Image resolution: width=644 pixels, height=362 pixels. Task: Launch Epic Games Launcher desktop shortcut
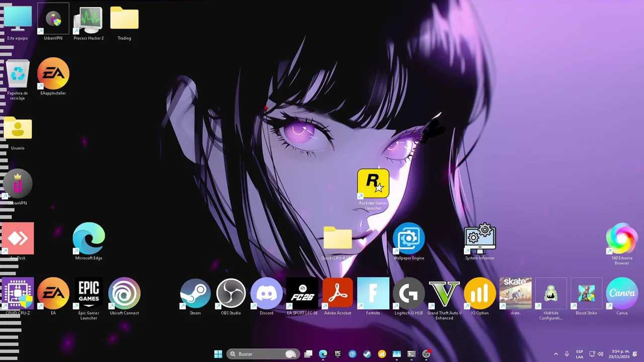89,298
